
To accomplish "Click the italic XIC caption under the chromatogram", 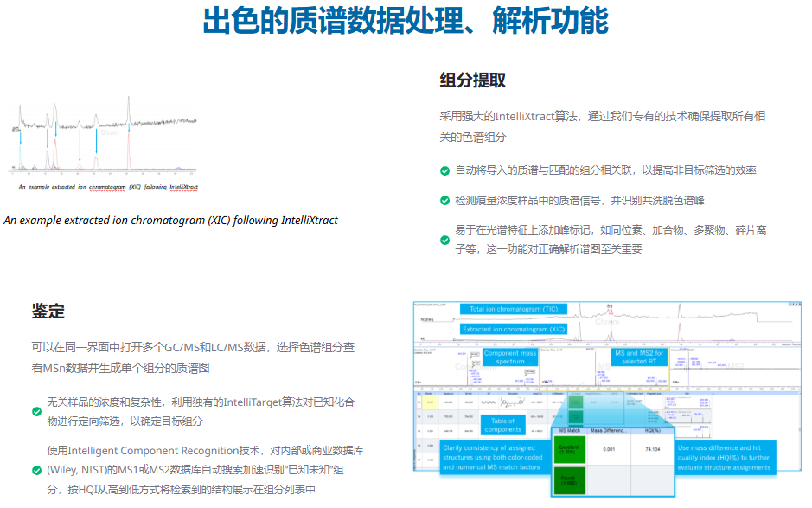I will (170, 221).
